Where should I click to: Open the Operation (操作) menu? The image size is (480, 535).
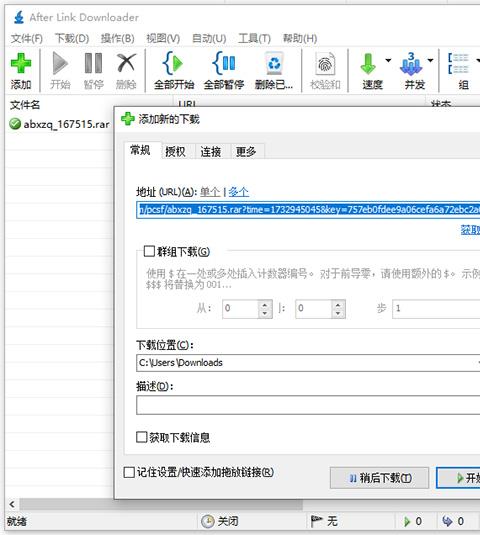(117, 38)
